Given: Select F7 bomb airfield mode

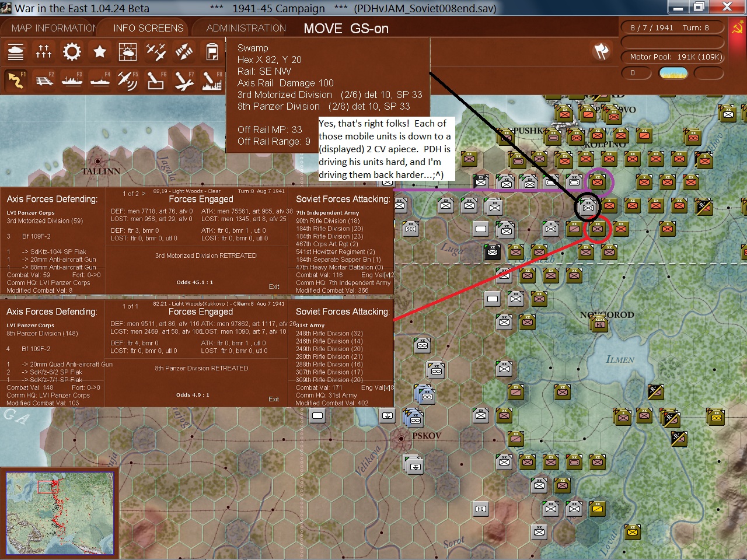Looking at the screenshot, I should click(x=184, y=80).
